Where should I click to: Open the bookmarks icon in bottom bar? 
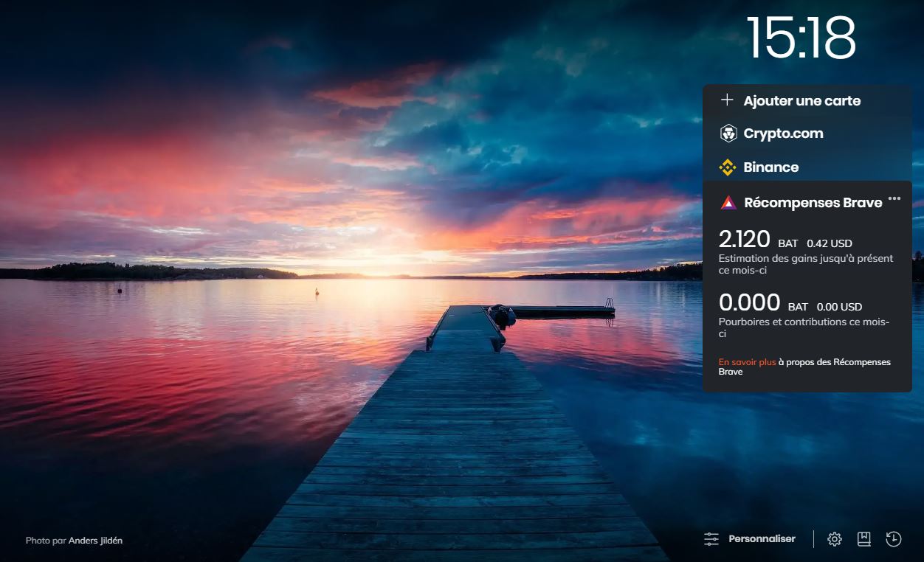[x=863, y=539]
